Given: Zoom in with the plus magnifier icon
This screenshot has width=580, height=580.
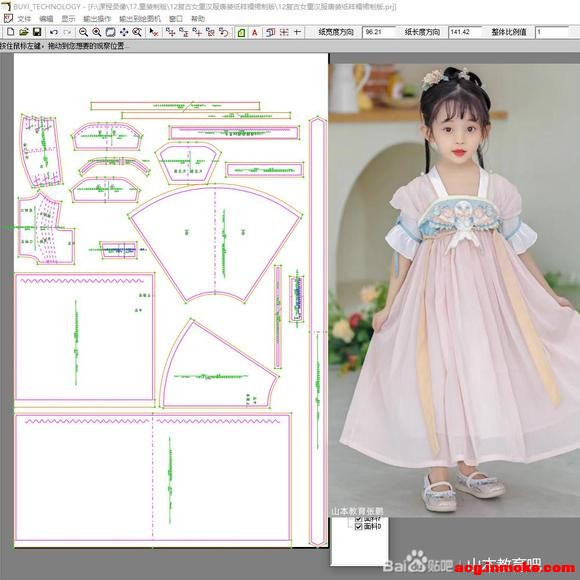Looking at the screenshot, I should (97, 32).
